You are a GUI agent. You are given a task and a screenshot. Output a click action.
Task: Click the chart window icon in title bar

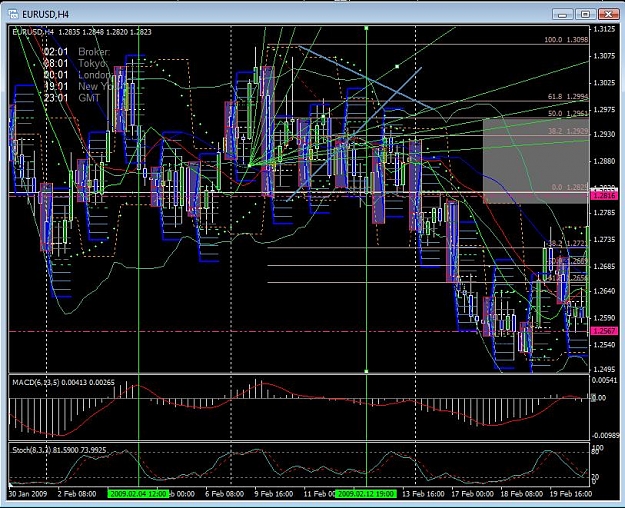coord(14,14)
